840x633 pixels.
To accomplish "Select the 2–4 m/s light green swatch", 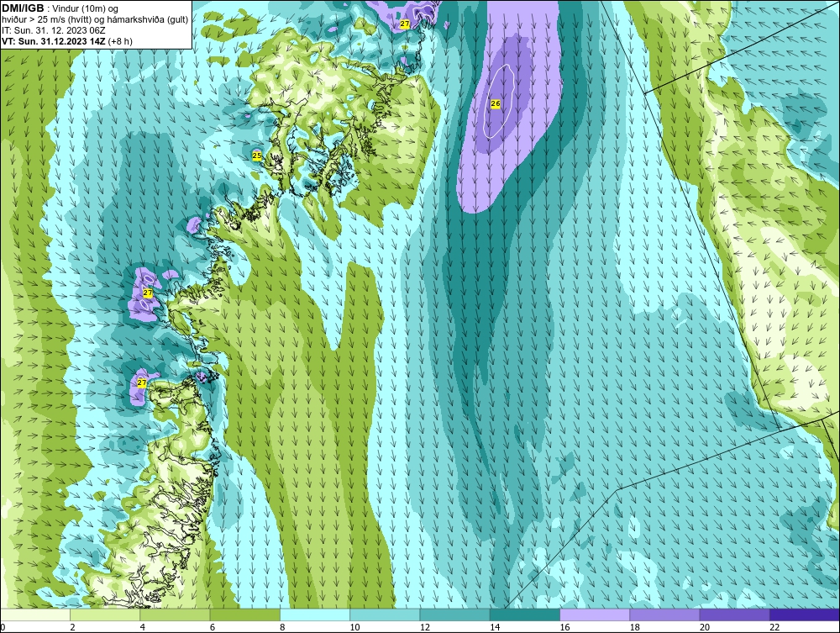I will pyautogui.click(x=105, y=615).
